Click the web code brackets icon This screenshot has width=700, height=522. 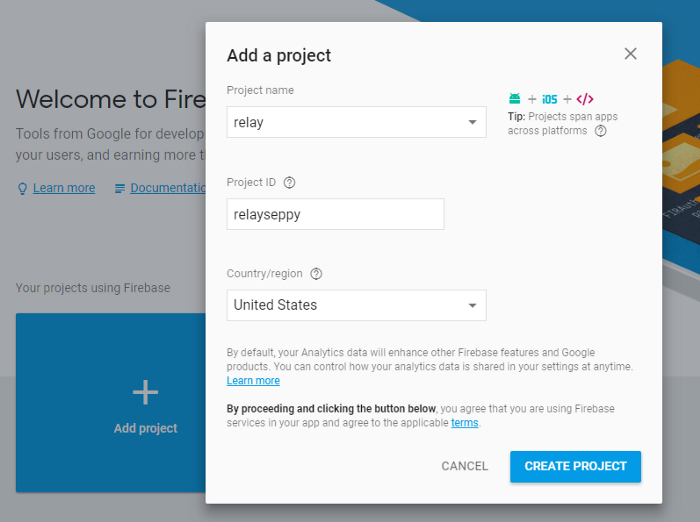(x=586, y=99)
